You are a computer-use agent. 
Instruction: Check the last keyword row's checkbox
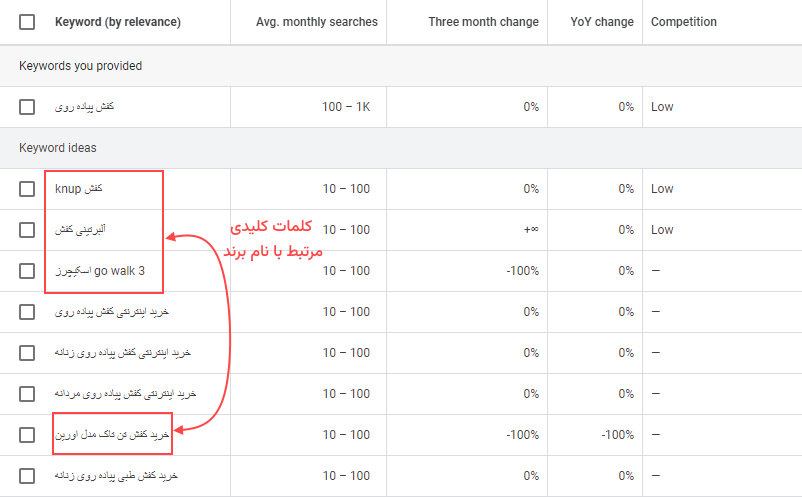[27, 476]
